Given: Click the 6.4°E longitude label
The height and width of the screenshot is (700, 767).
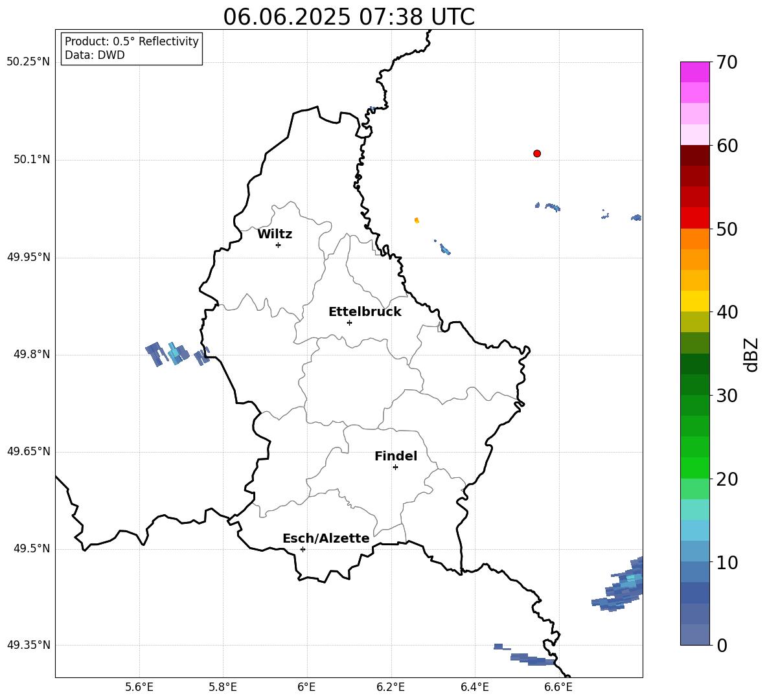Looking at the screenshot, I should click(474, 687).
